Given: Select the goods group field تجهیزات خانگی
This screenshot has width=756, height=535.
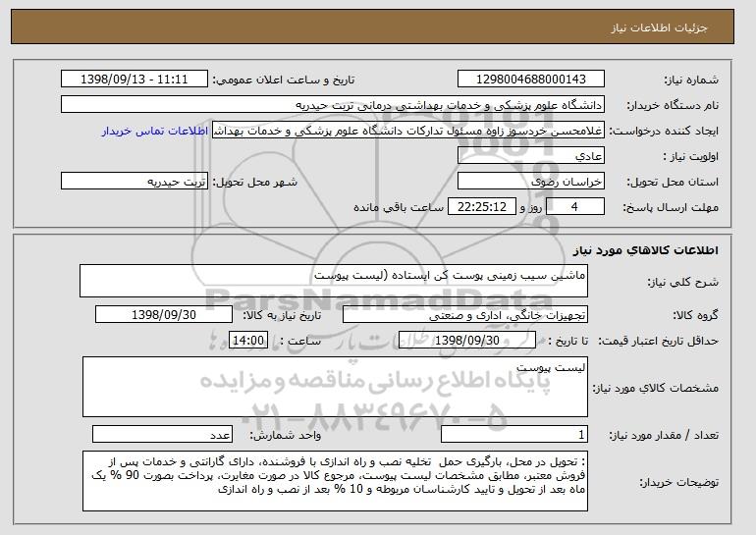Looking at the screenshot, I should tap(465, 315).
